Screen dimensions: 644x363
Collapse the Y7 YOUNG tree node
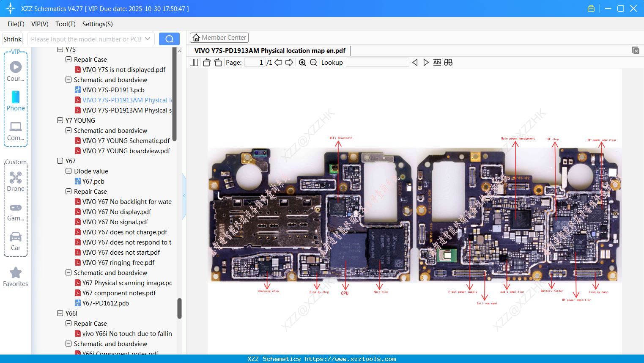[x=60, y=120]
